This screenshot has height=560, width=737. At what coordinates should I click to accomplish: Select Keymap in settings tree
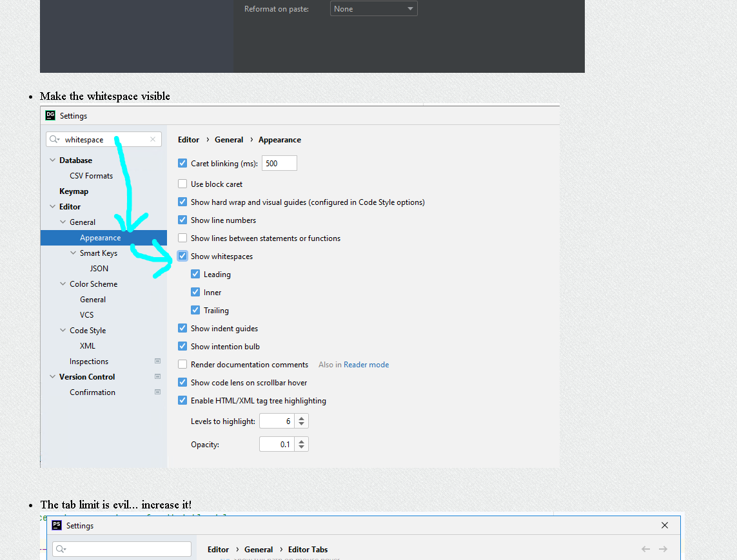pyautogui.click(x=74, y=191)
